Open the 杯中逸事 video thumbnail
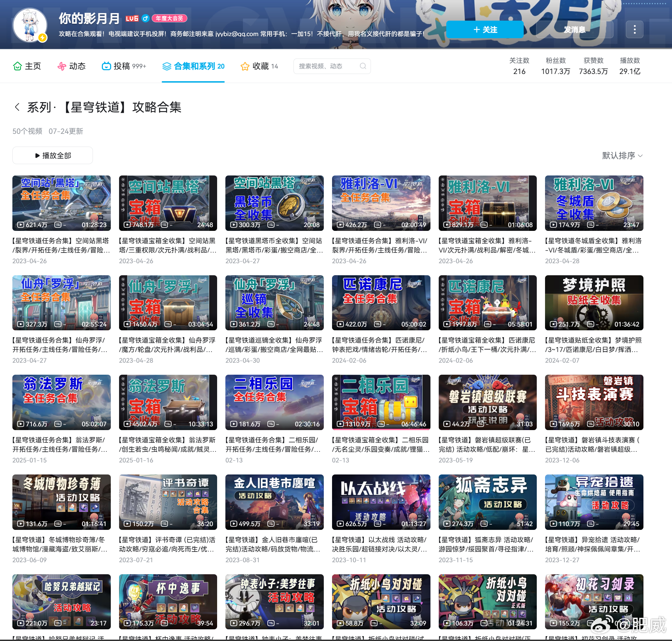This screenshot has height=641, width=672. click(x=168, y=602)
